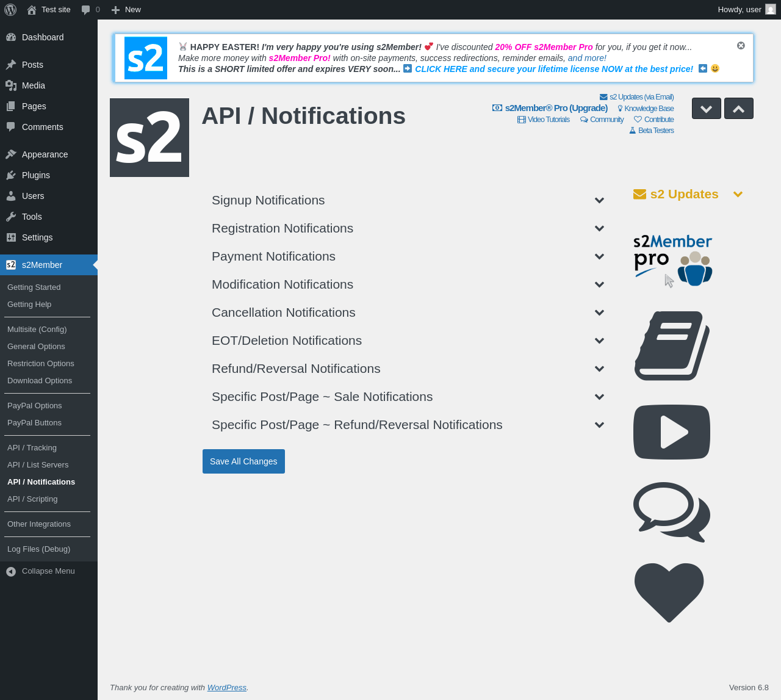Click the blue s2 logo in the promo banner
The width and height of the screenshot is (781, 700).
coord(146,58)
